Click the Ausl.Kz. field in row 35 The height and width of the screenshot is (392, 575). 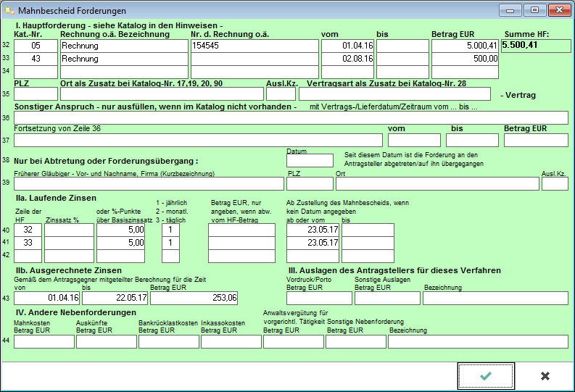click(x=281, y=93)
